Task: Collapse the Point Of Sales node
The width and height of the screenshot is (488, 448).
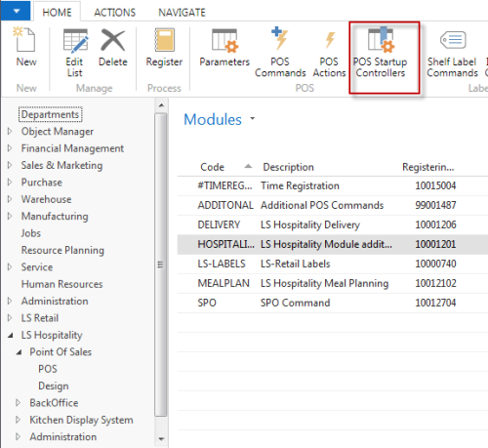Action: [20, 352]
